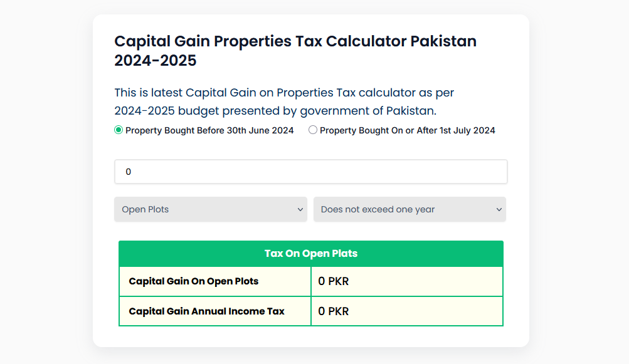Select the Property Bought On or After 1st July 2024 radio button
Screen dimensions: 629x364
tap(313, 130)
